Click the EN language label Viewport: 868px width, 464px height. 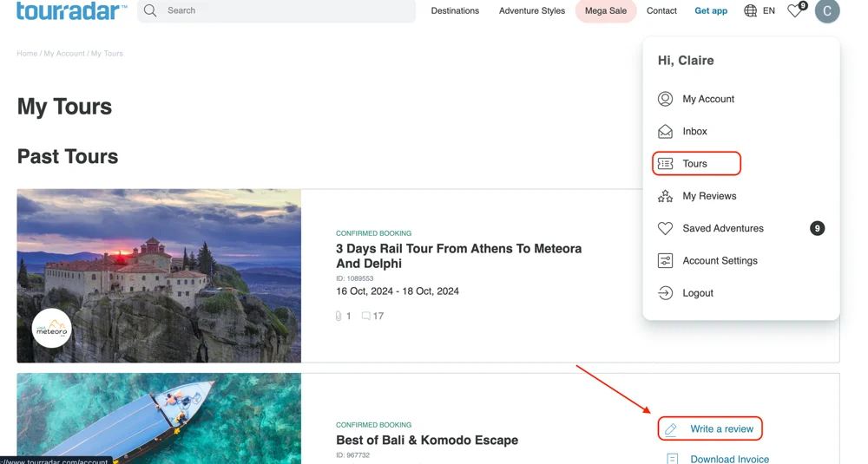coord(769,10)
